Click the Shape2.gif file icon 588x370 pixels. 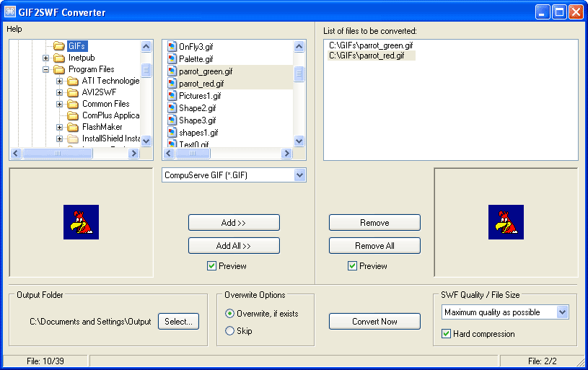tap(172, 108)
